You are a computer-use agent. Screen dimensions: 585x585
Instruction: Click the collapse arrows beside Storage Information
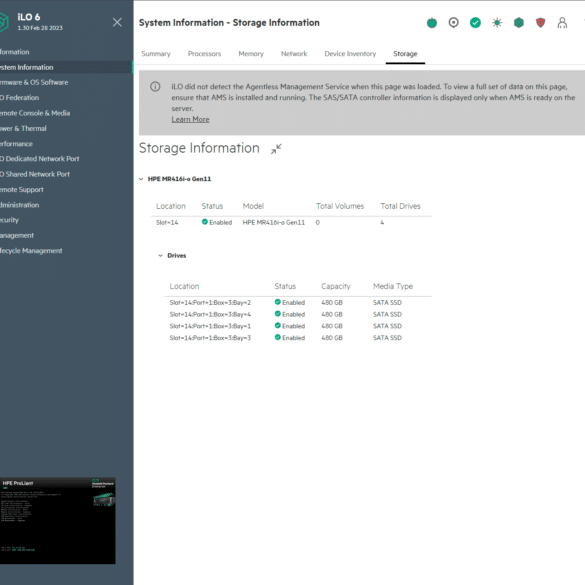(276, 149)
